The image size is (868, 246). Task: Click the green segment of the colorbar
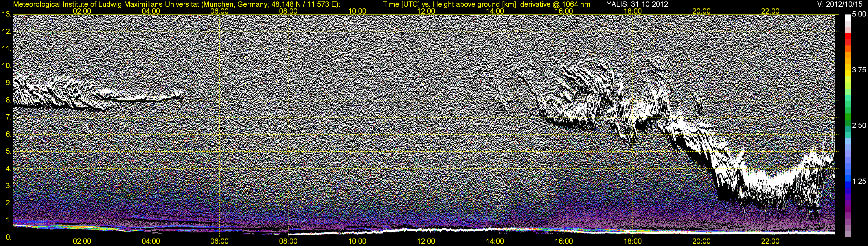[847, 116]
